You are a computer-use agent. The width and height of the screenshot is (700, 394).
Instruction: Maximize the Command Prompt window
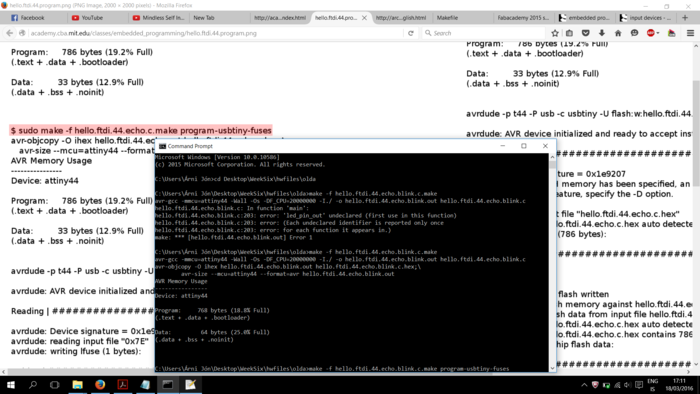[524, 146]
